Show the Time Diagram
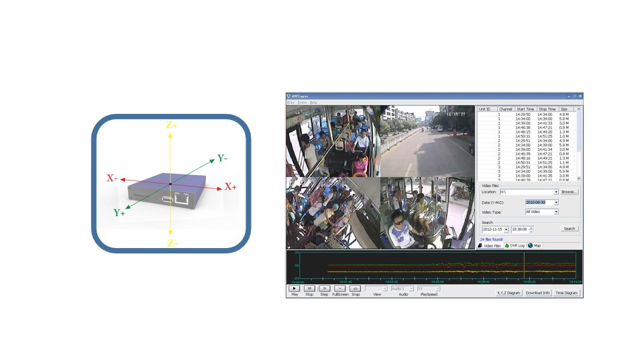This screenshot has width=644, height=362. pyautogui.click(x=566, y=293)
